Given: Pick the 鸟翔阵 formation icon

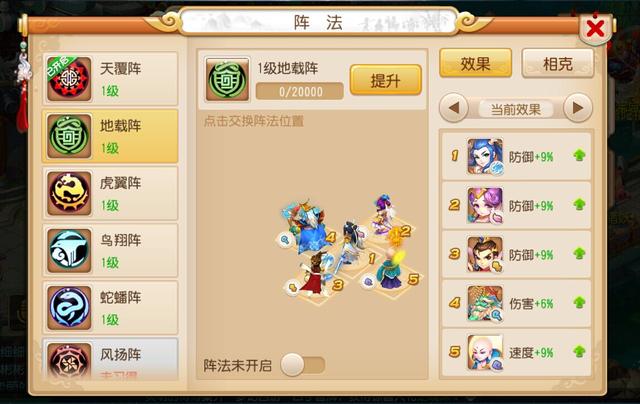Looking at the screenshot, I should coord(69,250).
